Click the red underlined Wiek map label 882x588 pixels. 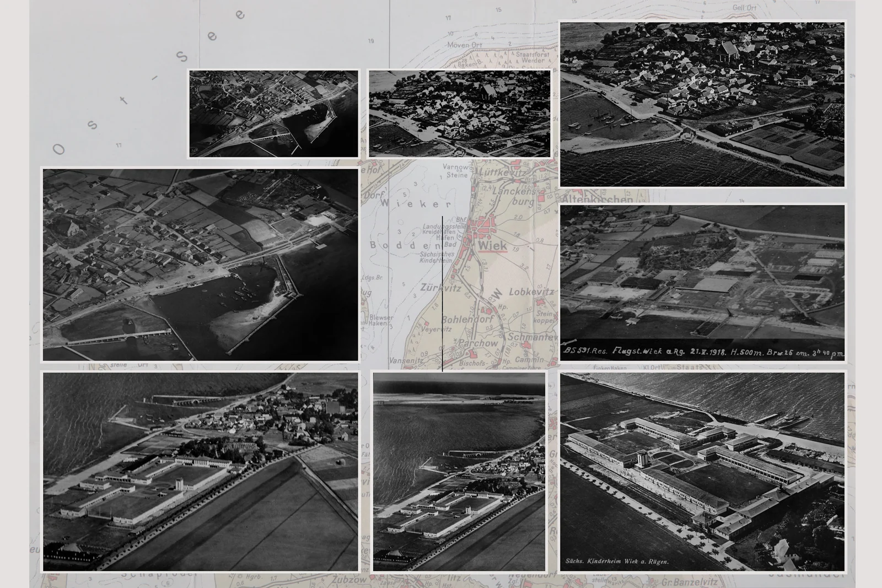click(492, 246)
